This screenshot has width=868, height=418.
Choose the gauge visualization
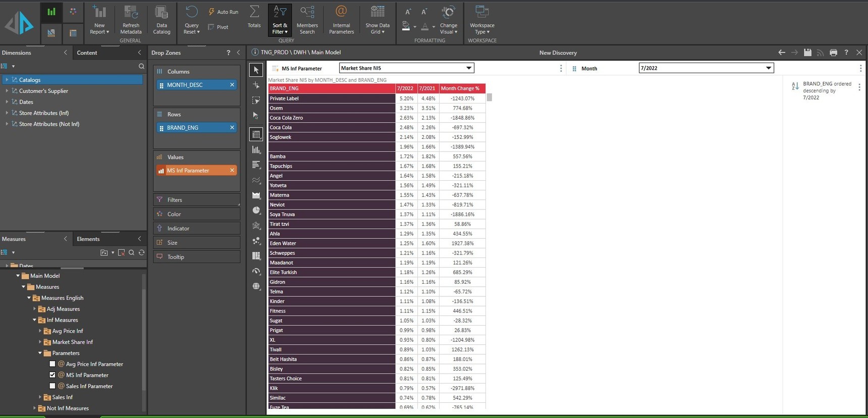tap(256, 271)
